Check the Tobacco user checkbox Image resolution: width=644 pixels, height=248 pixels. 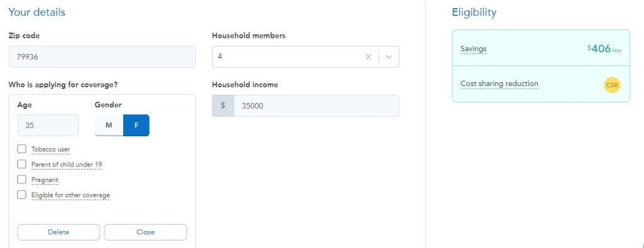point(22,149)
